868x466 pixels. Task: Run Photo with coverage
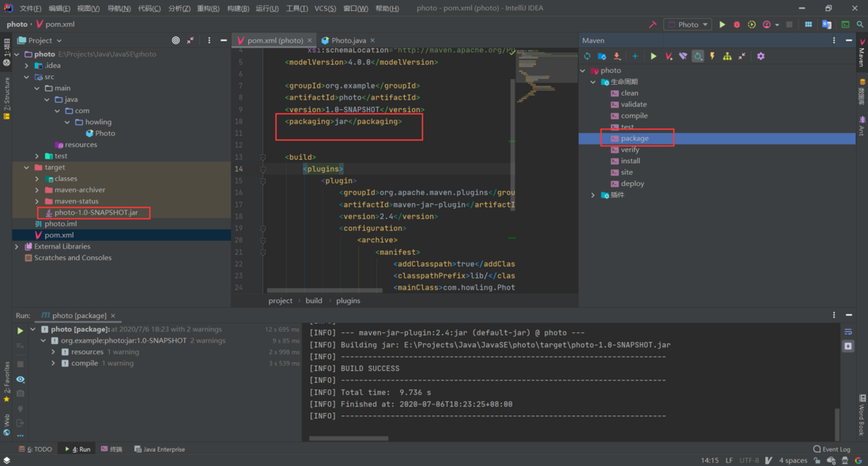click(x=752, y=25)
